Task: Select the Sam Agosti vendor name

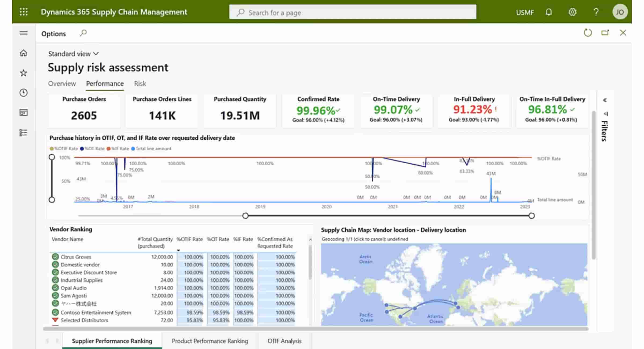Action: pyautogui.click(x=74, y=296)
